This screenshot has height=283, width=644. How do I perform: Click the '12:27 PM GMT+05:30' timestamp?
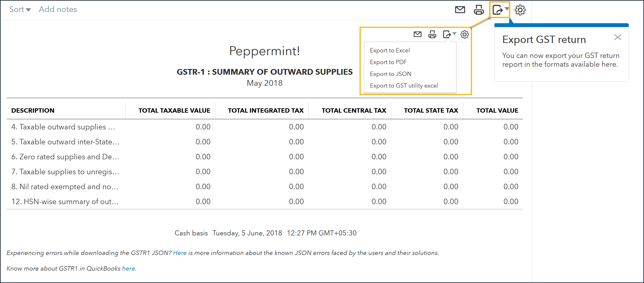tap(322, 233)
